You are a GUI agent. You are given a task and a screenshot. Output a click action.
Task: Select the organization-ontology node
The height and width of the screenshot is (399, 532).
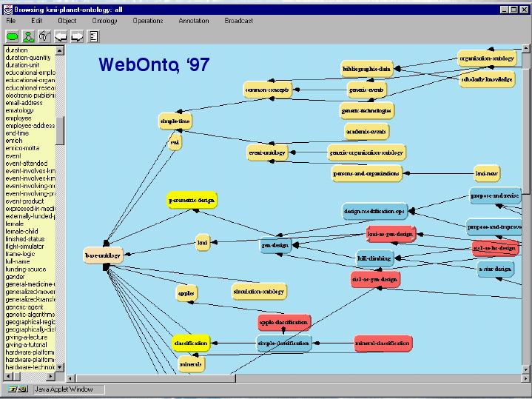point(487,58)
